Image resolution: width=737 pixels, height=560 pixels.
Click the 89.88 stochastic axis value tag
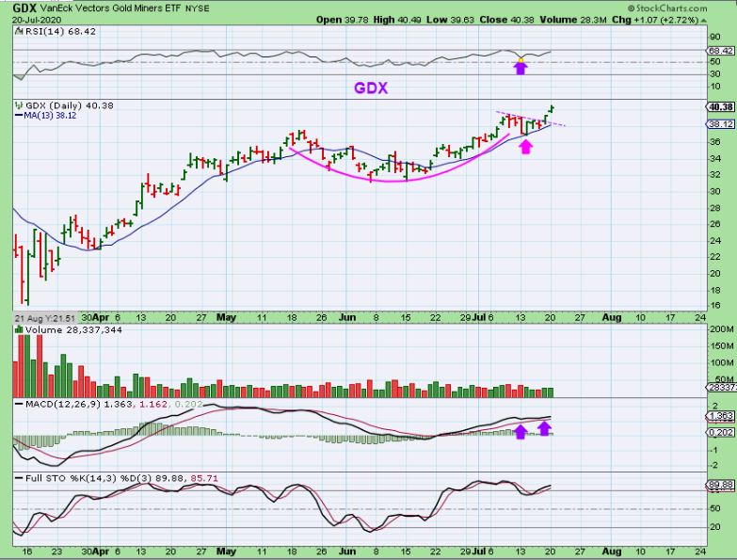721,485
